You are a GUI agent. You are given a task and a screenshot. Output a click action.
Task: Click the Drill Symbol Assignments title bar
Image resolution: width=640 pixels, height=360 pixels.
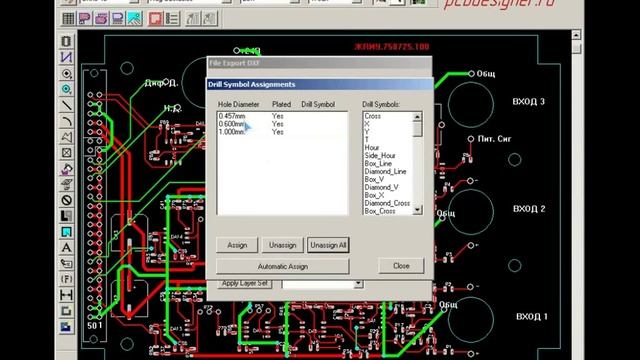[320, 84]
